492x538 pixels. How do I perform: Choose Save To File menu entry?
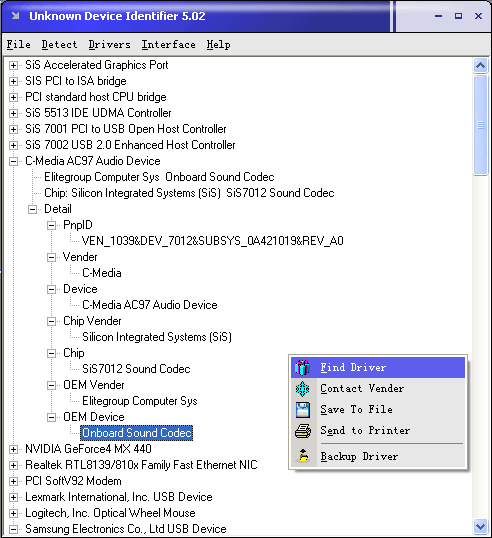pos(378,409)
